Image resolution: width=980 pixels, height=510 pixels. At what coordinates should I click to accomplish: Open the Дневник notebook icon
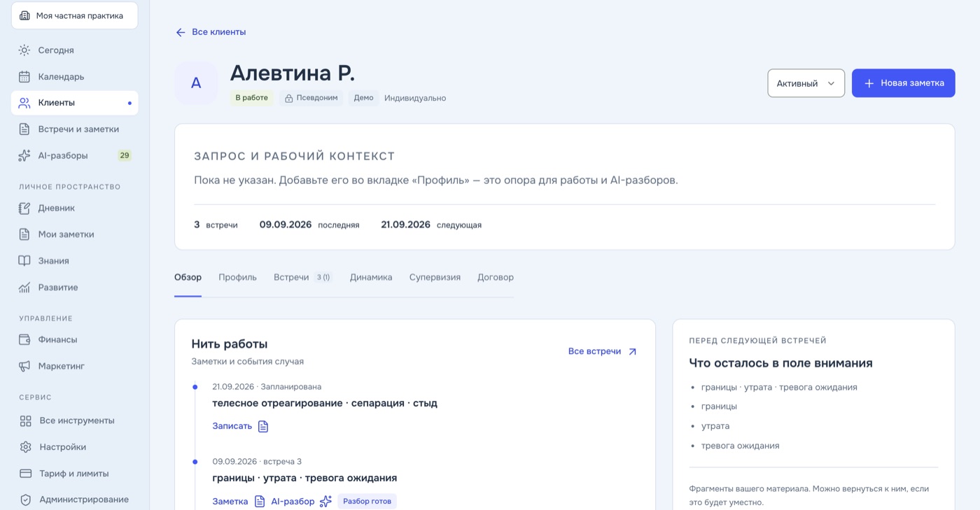pyautogui.click(x=24, y=208)
